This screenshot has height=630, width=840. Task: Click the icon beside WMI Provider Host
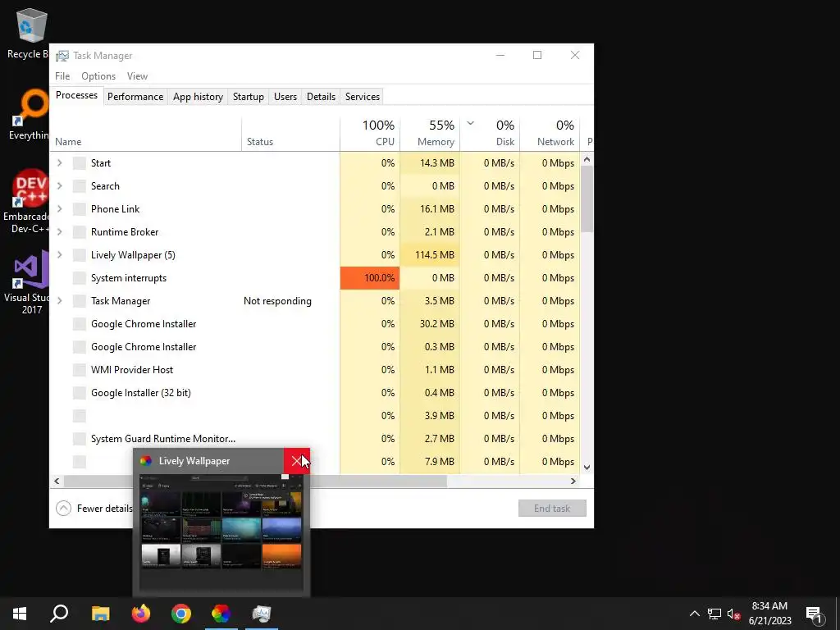click(80, 370)
